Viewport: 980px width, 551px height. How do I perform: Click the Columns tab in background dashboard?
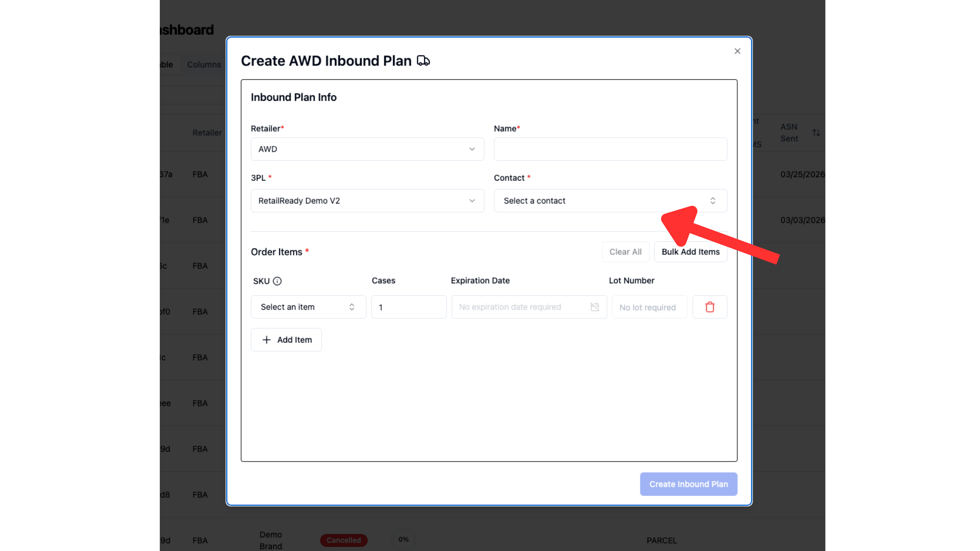pyautogui.click(x=204, y=65)
